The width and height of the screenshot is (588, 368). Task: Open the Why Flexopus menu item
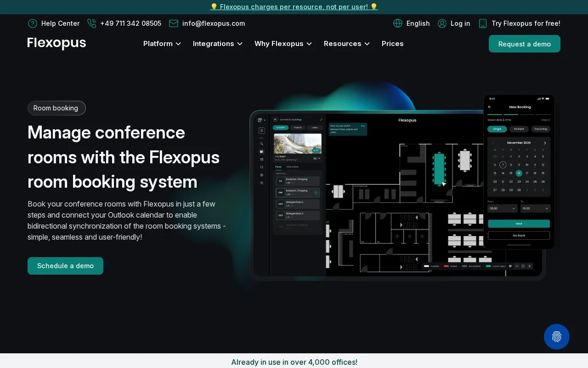279,44
